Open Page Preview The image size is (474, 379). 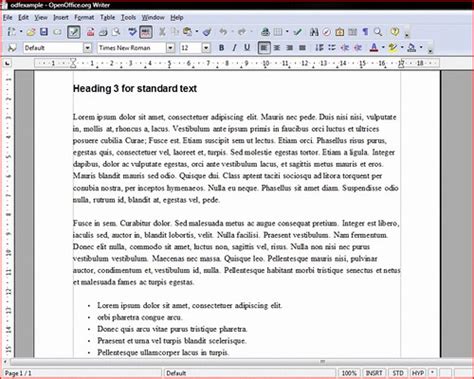[x=116, y=32]
